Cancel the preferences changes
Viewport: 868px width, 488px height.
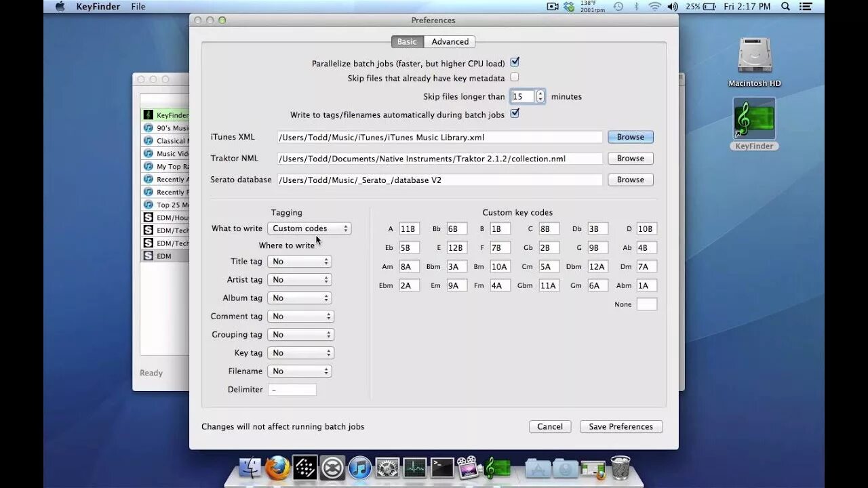[550, 426]
